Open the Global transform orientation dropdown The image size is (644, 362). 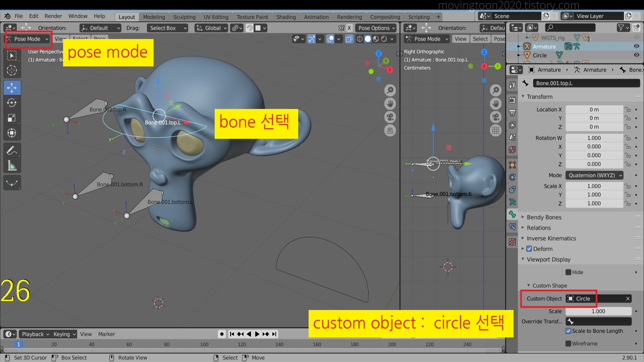211,28
